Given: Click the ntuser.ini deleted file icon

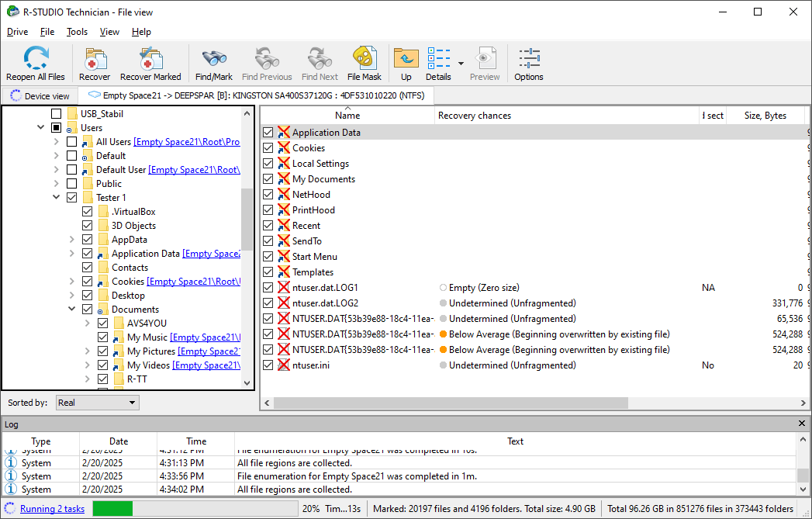Looking at the screenshot, I should [283, 365].
